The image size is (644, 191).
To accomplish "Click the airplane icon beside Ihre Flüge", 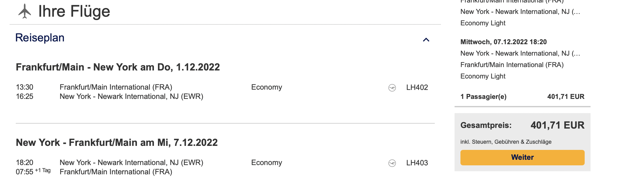I will pos(25,11).
